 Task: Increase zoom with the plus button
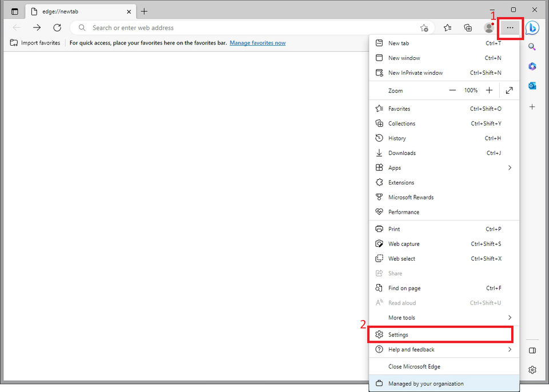click(x=489, y=90)
